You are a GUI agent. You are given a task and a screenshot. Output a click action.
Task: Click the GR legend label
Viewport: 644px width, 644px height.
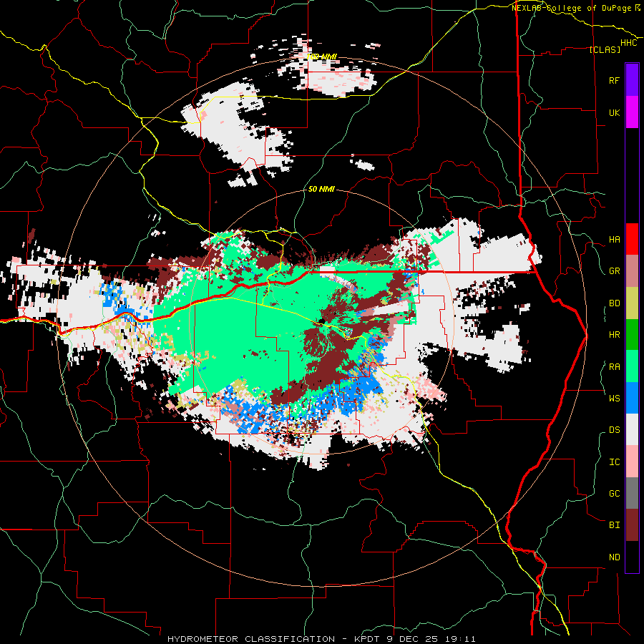614,271
